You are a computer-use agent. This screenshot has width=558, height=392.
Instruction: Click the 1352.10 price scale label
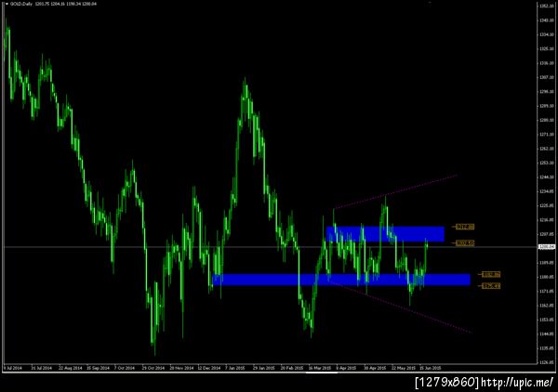coord(547,7)
